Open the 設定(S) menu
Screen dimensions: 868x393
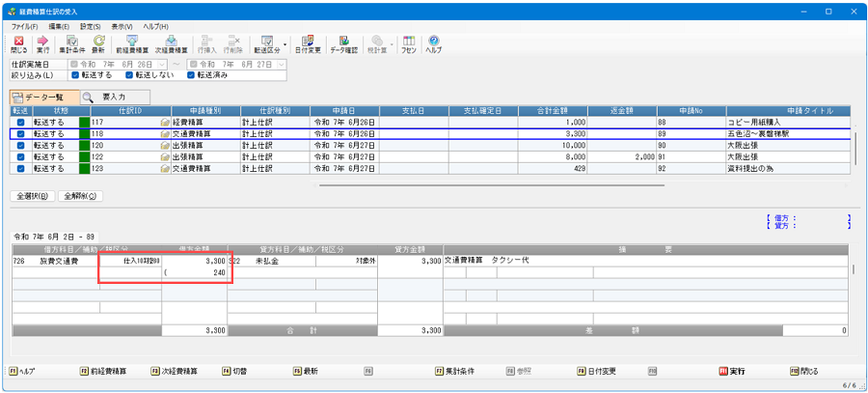(x=91, y=26)
